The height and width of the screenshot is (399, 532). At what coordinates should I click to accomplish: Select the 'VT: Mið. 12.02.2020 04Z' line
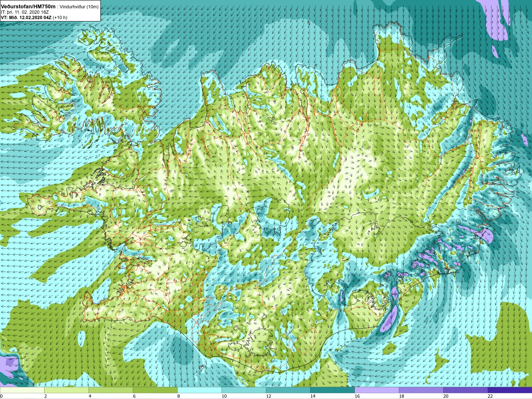pos(26,17)
